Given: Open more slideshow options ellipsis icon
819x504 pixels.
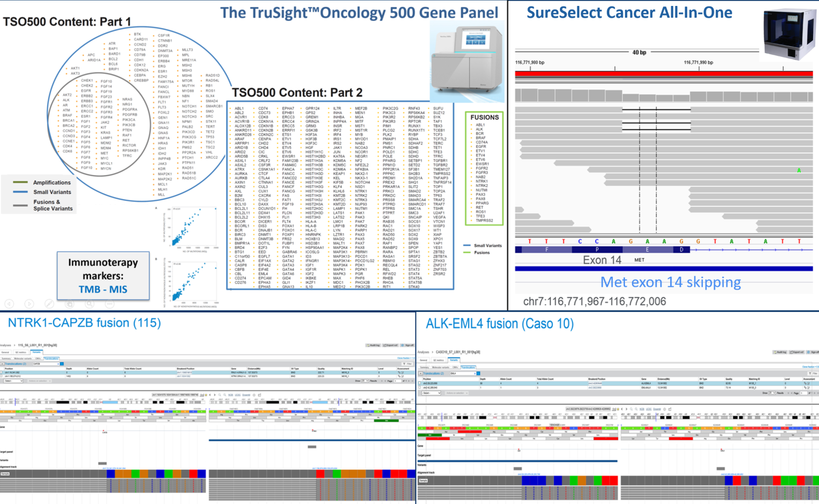Looking at the screenshot, I should (x=109, y=304).
